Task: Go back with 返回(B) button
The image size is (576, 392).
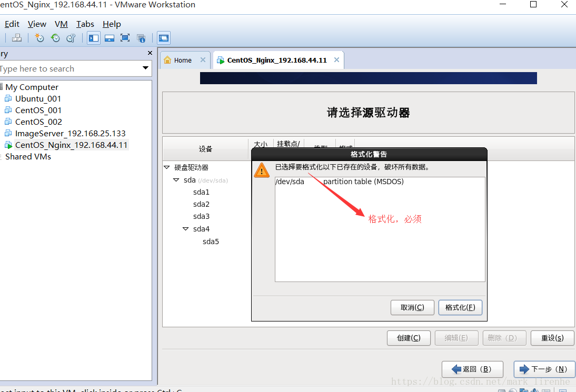Action: click(472, 369)
